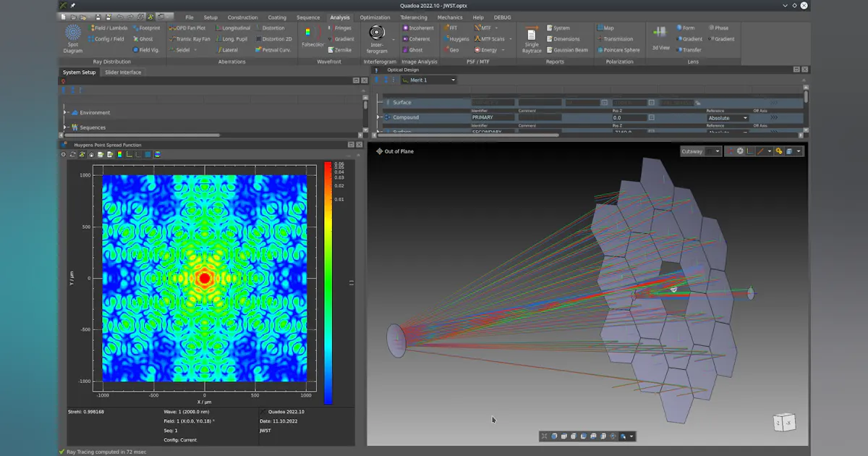Viewport: 868px width, 456px height.
Task: Toggle the checkbox beside Pos Z 0.0
Action: tap(652, 117)
